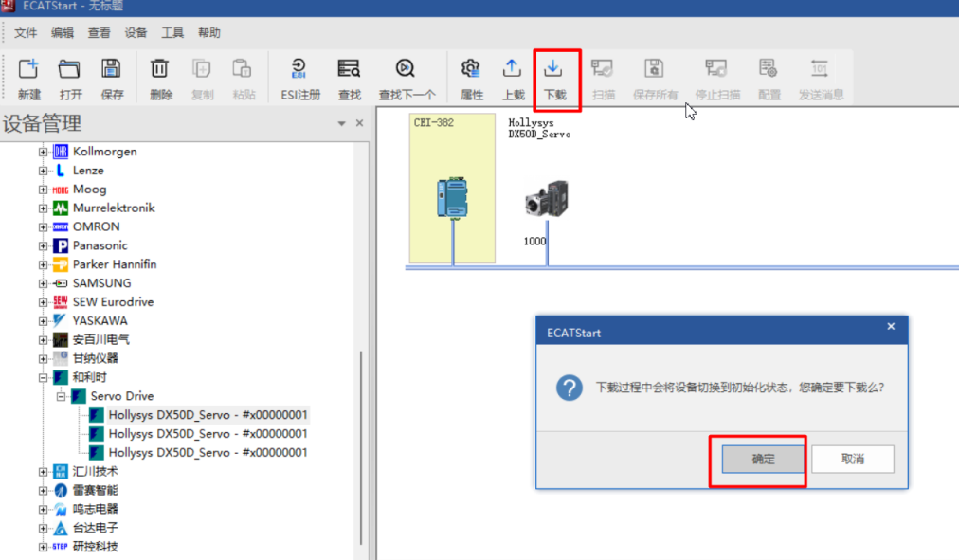Screen dimensions: 959x560
Task: Collapse the 和利时 vendor node
Action: click(43, 377)
